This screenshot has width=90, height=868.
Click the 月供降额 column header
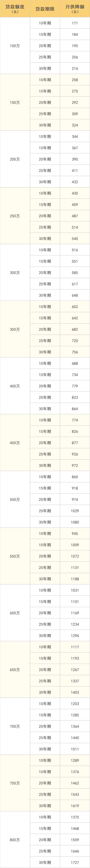coord(75,9)
